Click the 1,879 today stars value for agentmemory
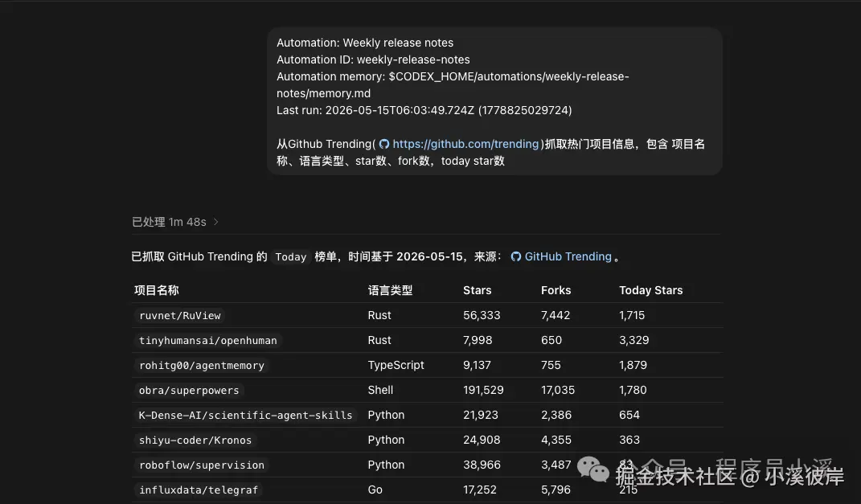The image size is (861, 504). (633, 365)
